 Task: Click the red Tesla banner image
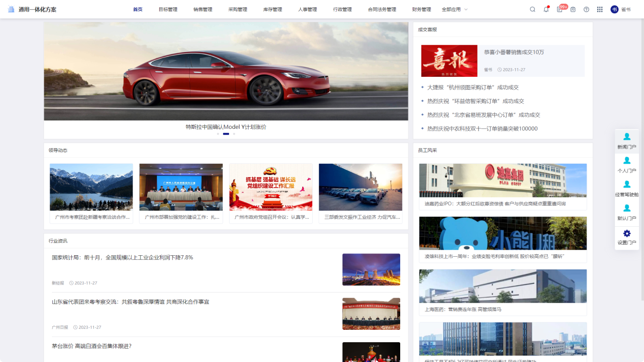(226, 71)
